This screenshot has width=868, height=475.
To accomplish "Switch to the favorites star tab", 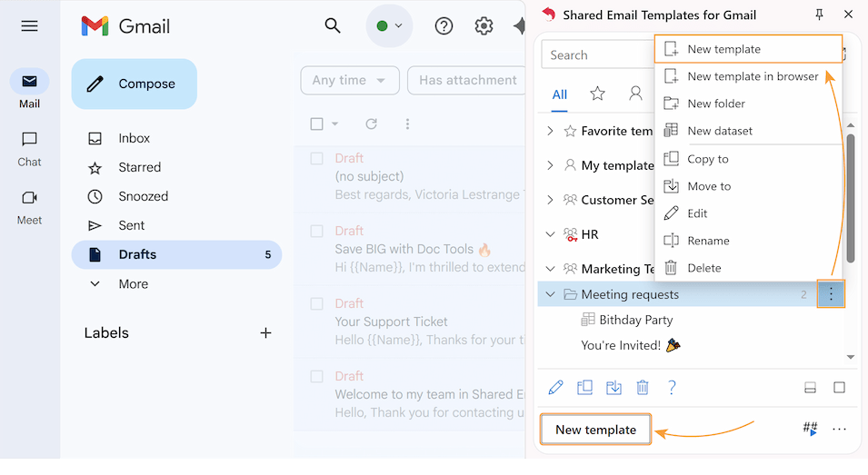I will click(x=597, y=94).
